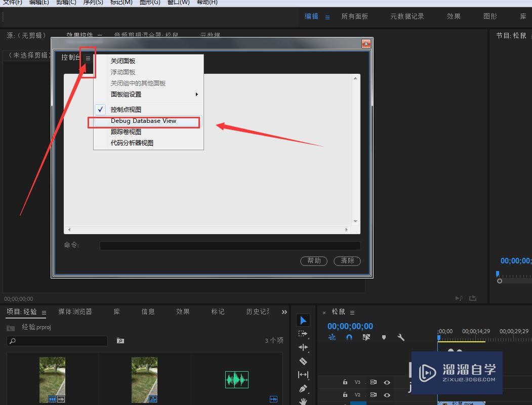
Task: Click the blue timeline timecode 00;00;00;00
Action: (x=350, y=326)
